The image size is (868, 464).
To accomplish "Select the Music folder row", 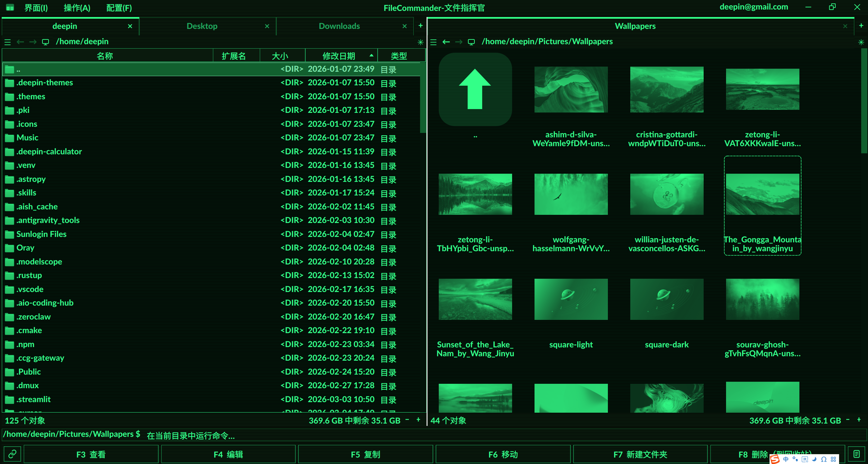I will point(211,138).
